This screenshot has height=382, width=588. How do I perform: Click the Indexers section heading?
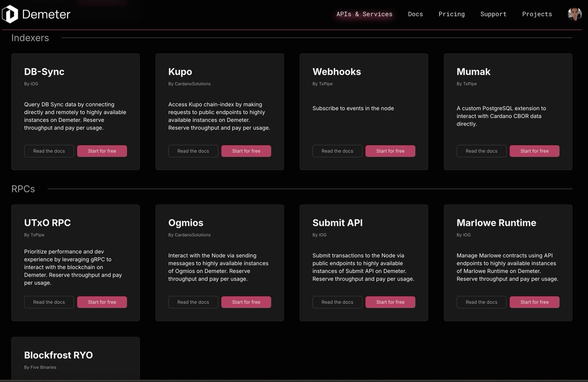coord(30,38)
